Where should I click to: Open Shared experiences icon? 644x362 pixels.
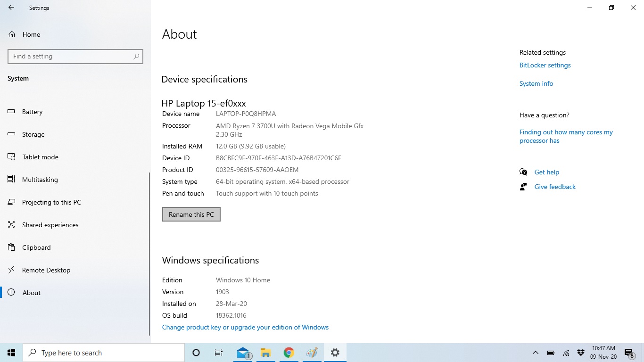tap(12, 225)
